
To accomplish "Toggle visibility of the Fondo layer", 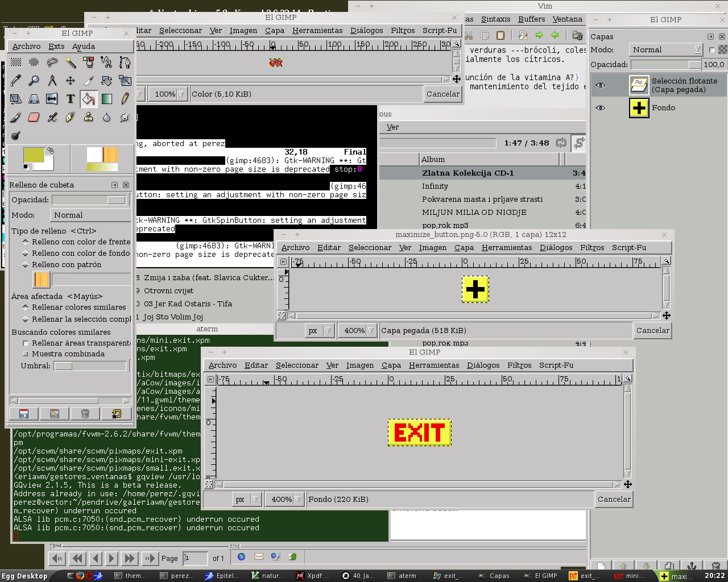I will 601,107.
